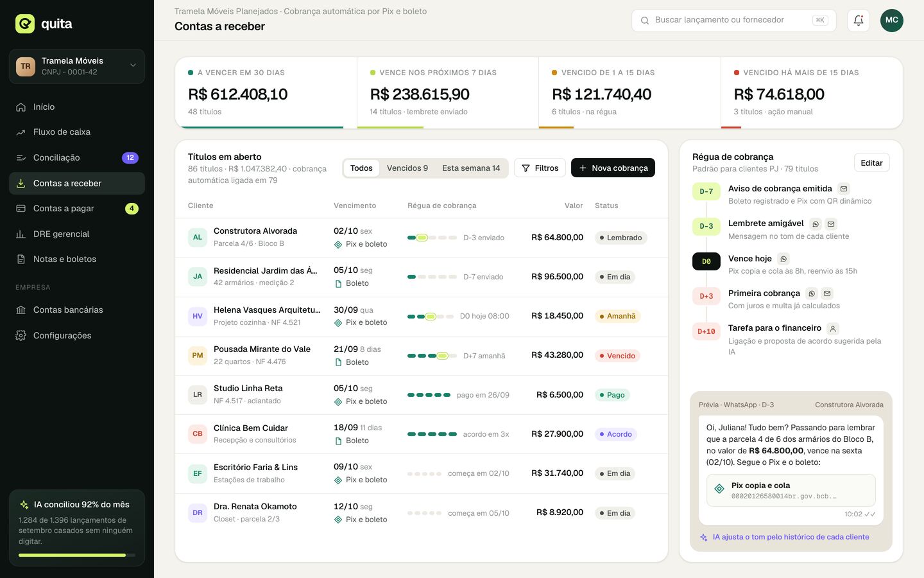Image resolution: width=924 pixels, height=578 pixels.
Task: Click WhatsApp icon on Vence hoje
Action: tap(783, 259)
